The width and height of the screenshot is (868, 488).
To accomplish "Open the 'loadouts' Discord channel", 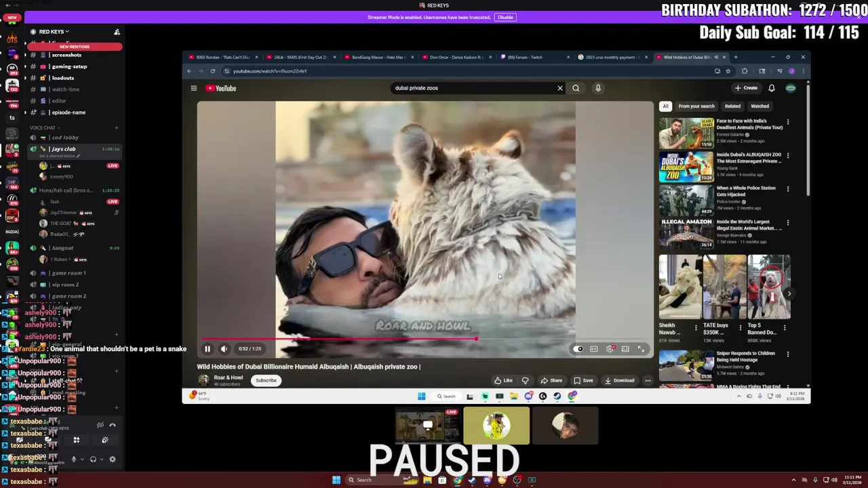I will pos(63,78).
